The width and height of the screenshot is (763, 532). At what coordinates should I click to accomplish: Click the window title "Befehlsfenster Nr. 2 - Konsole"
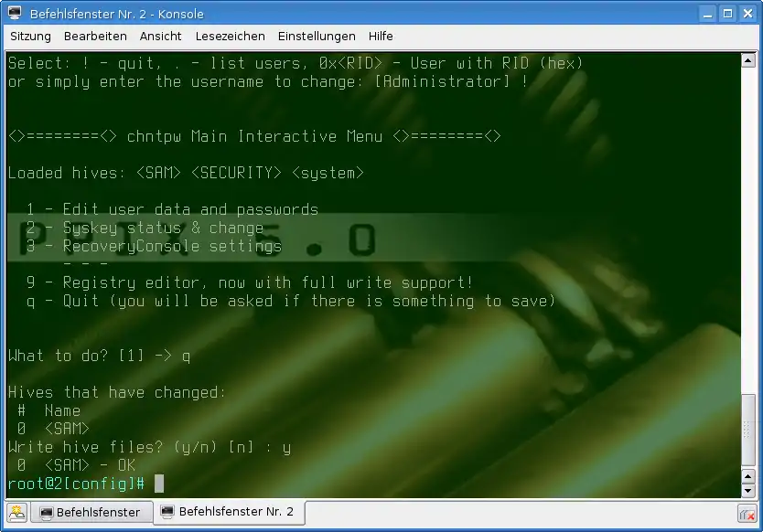point(117,14)
